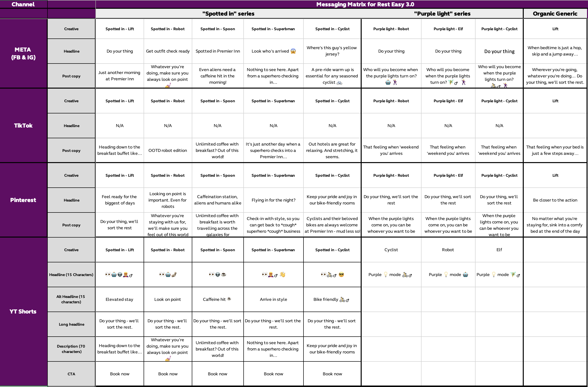Click the Messaging Matrix for Rest Easy 3.0 title
588x387 pixels.
click(365, 4)
